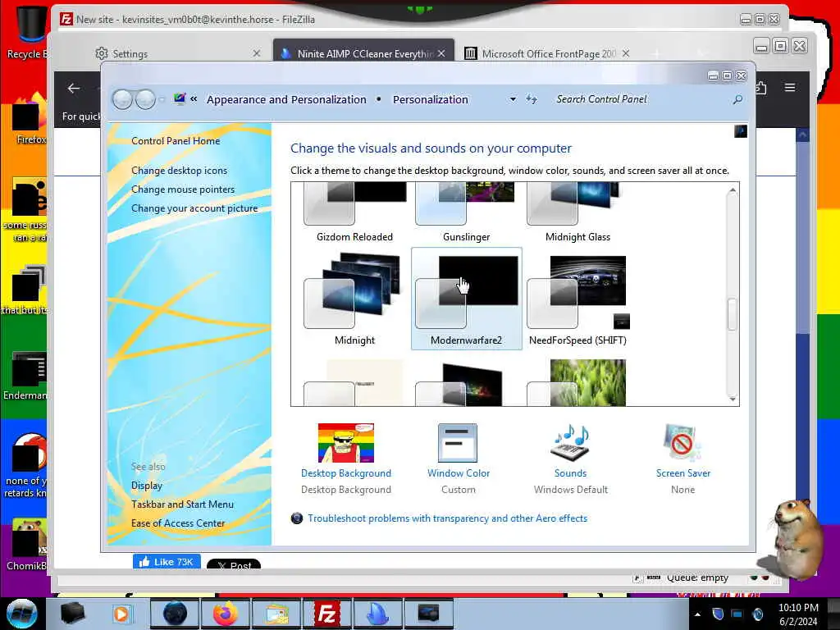840x630 pixels.
Task: Click the Screen Saver link
Action: [683, 473]
